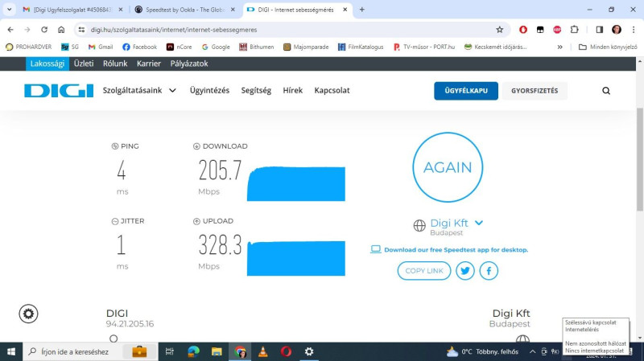Open the Hírek menu item
644x361 pixels.
click(293, 90)
